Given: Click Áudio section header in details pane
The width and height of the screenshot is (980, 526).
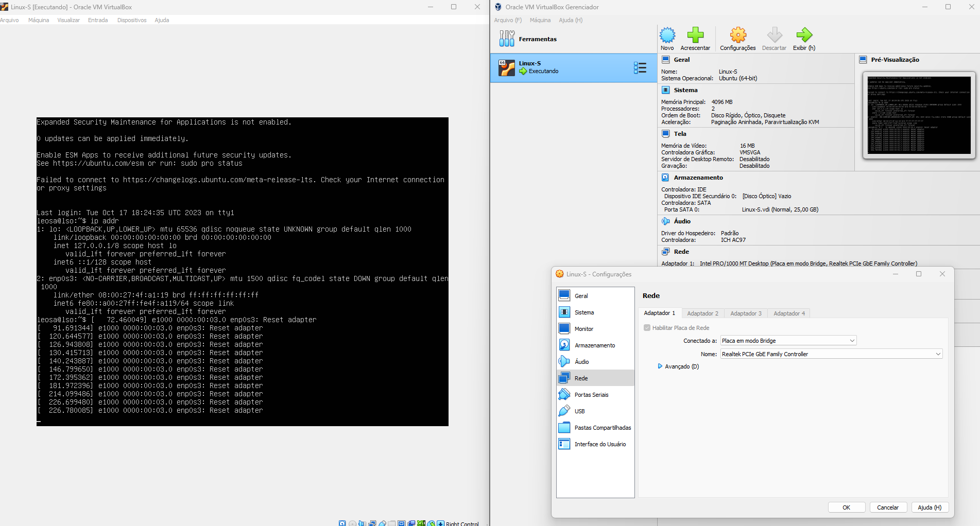Looking at the screenshot, I should pyautogui.click(x=682, y=221).
